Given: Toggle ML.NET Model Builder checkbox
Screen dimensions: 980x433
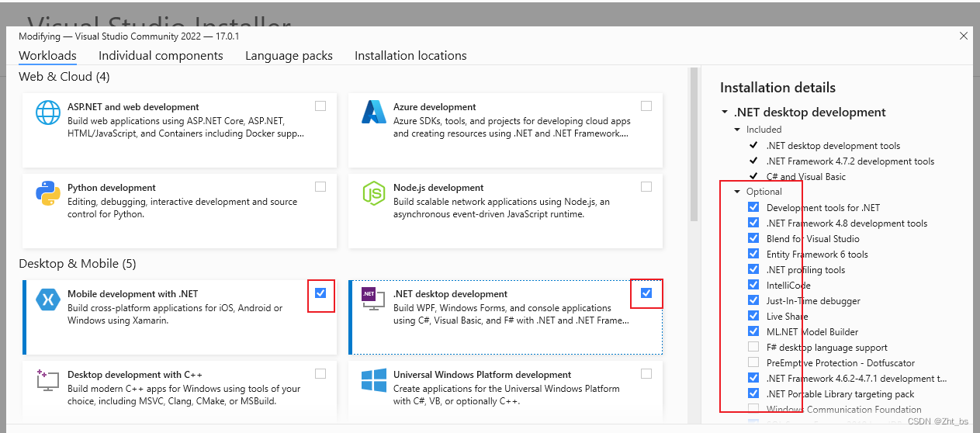Looking at the screenshot, I should pos(753,331).
